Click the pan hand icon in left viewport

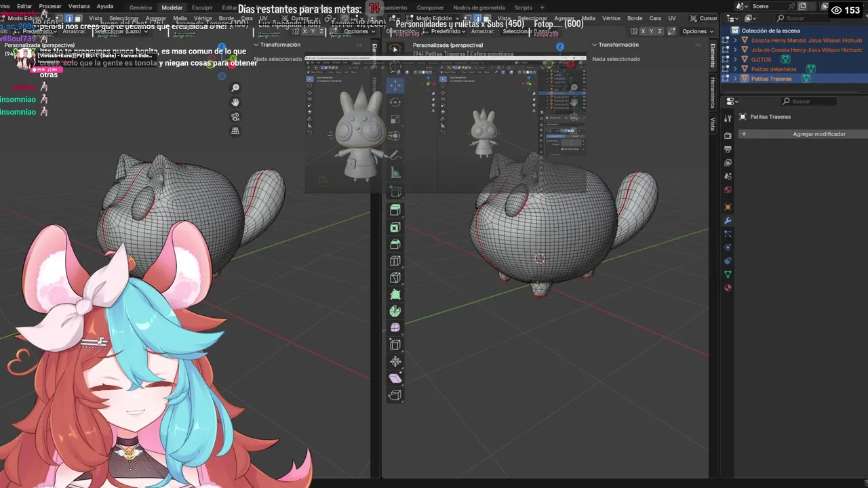click(x=235, y=102)
